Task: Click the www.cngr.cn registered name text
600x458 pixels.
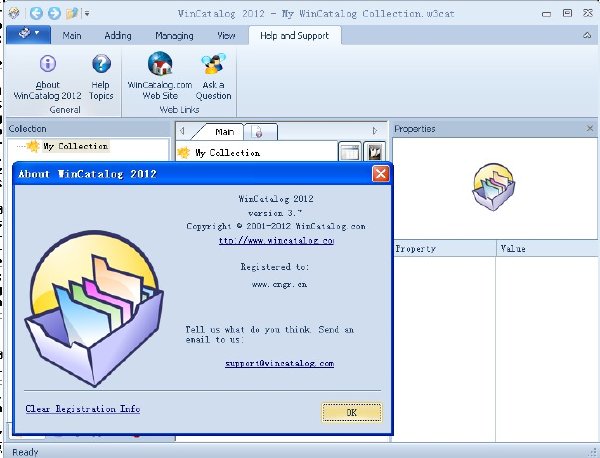Action: 279,284
